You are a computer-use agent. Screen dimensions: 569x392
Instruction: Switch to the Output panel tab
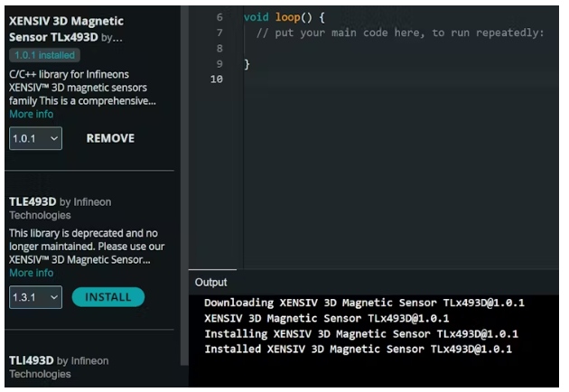211,283
